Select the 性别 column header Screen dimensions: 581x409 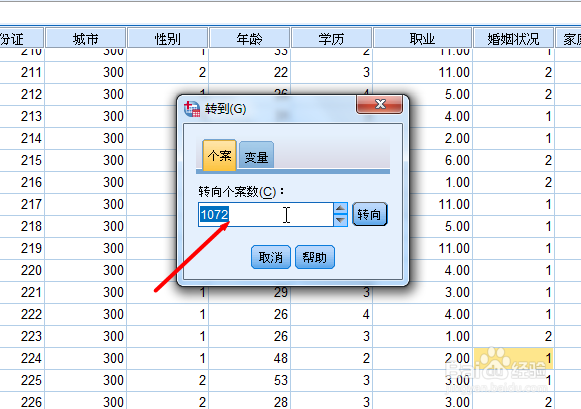coord(167,38)
